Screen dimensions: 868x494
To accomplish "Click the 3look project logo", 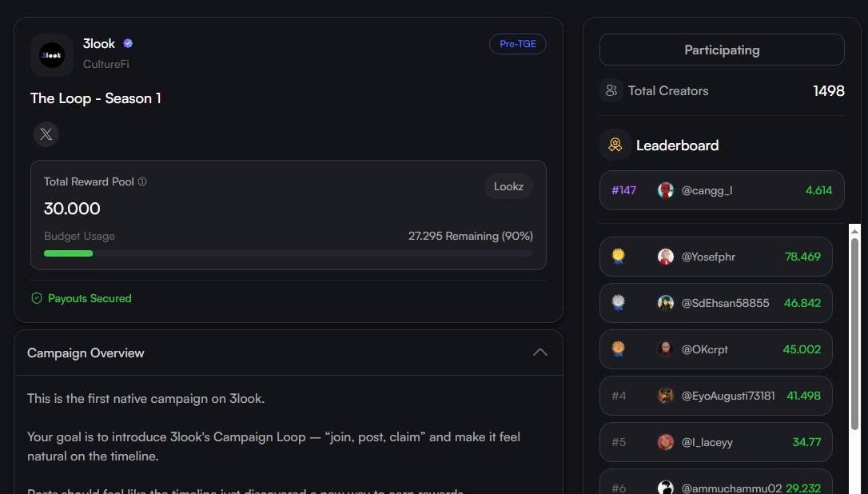I will (x=52, y=55).
